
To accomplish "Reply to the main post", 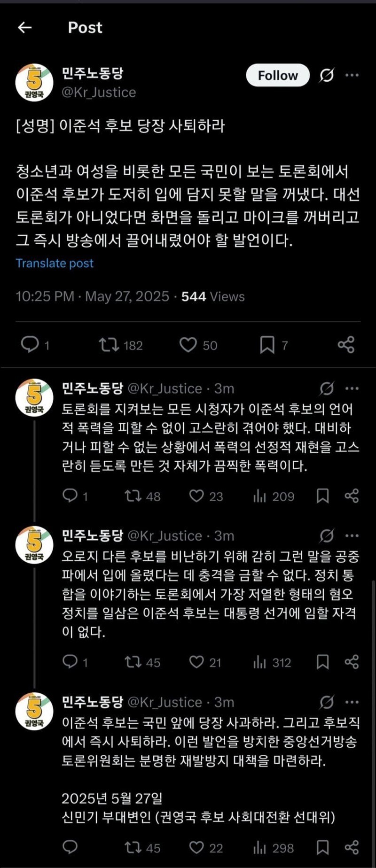I will [x=30, y=345].
